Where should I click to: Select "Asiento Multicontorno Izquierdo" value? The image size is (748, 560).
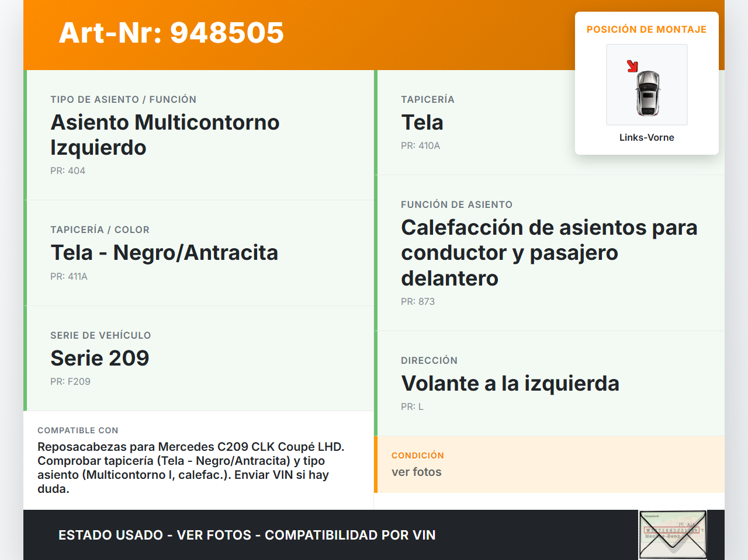click(x=165, y=135)
